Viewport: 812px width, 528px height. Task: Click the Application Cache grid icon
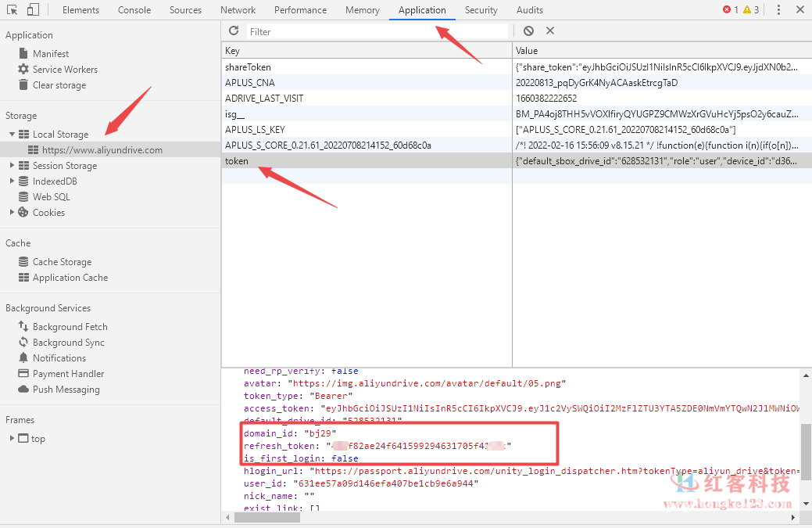pyautogui.click(x=23, y=277)
